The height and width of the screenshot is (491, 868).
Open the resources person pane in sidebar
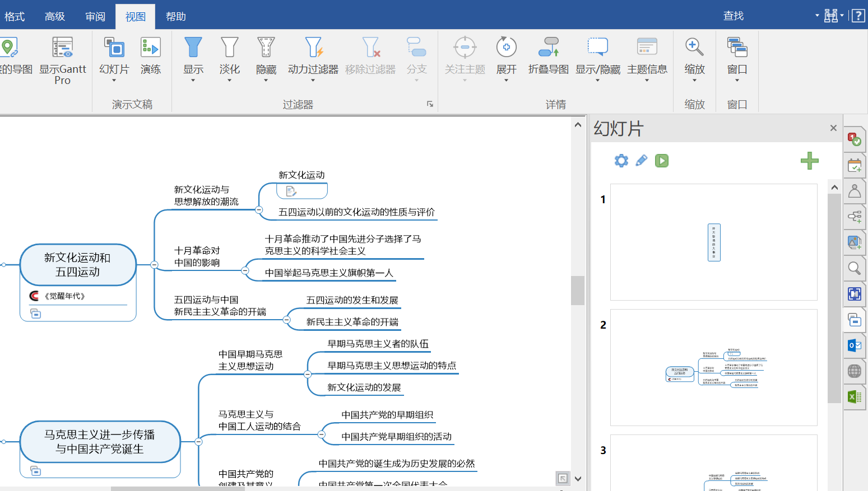point(855,191)
